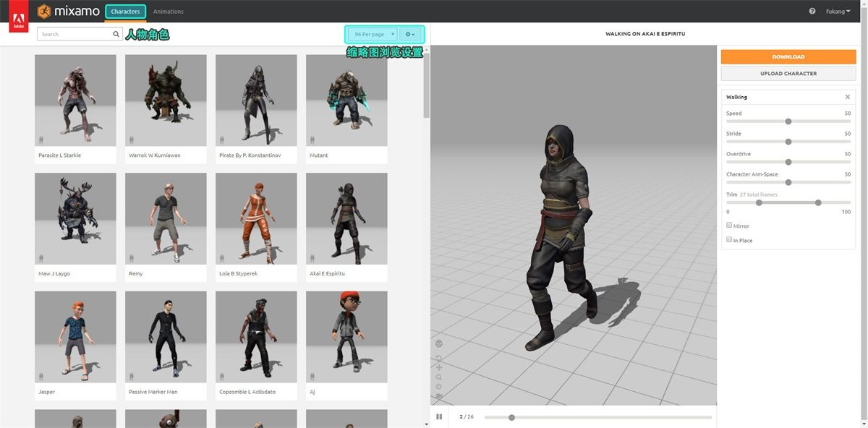The height and width of the screenshot is (428, 868).
Task: Switch to the Characters tab
Action: point(125,12)
